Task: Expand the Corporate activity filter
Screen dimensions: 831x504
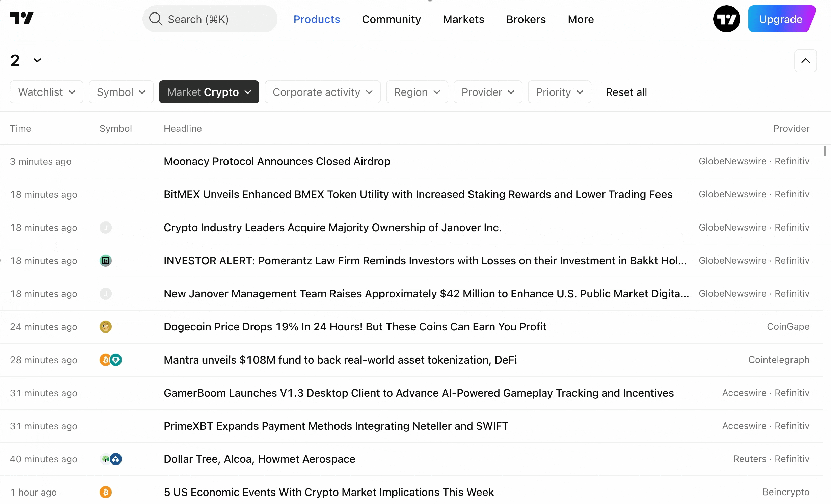Action: [322, 92]
